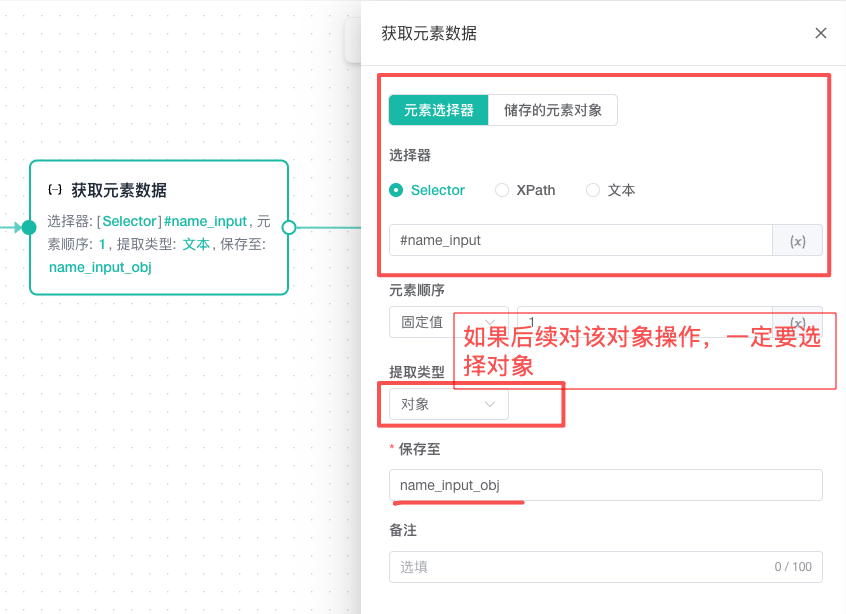Click the node's right output connector

pyautogui.click(x=289, y=227)
